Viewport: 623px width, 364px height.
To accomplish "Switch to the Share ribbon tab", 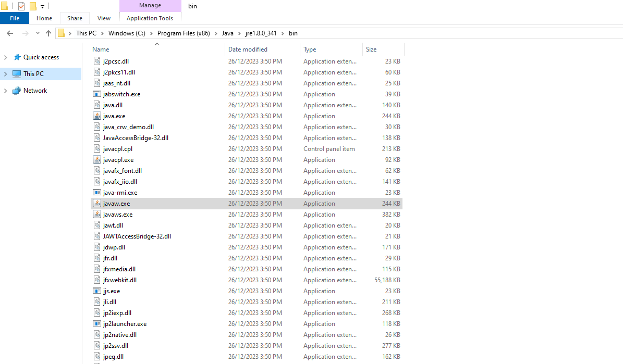I will click(75, 18).
